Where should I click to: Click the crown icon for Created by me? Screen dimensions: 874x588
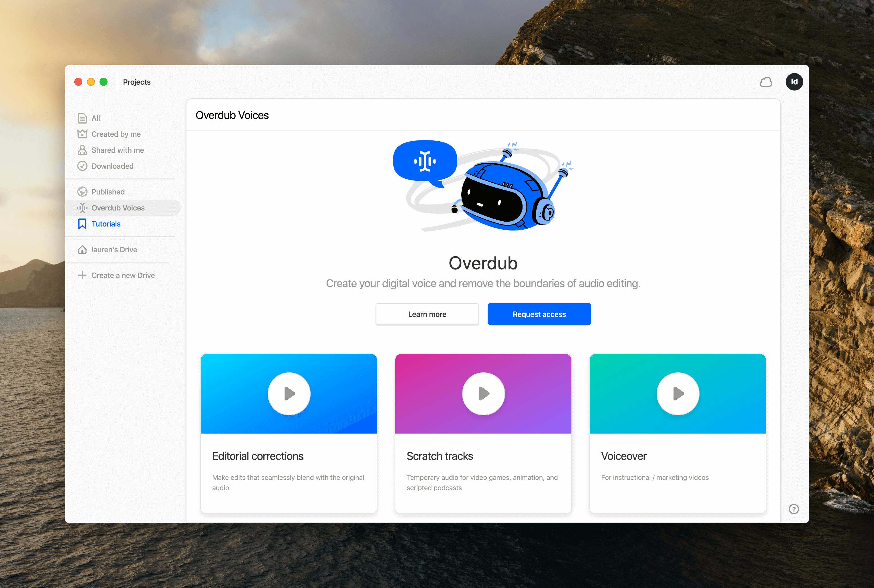tap(82, 134)
